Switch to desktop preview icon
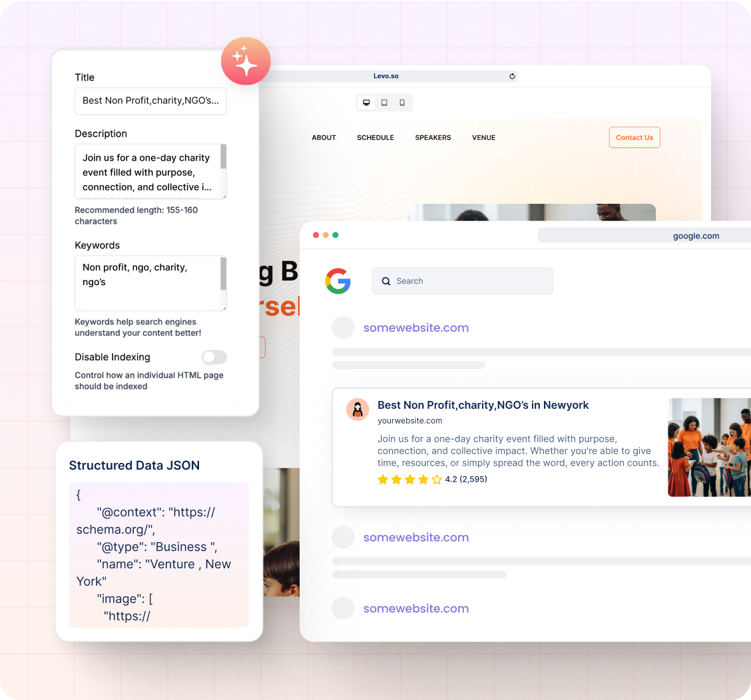This screenshot has width=751, height=700. point(366,103)
